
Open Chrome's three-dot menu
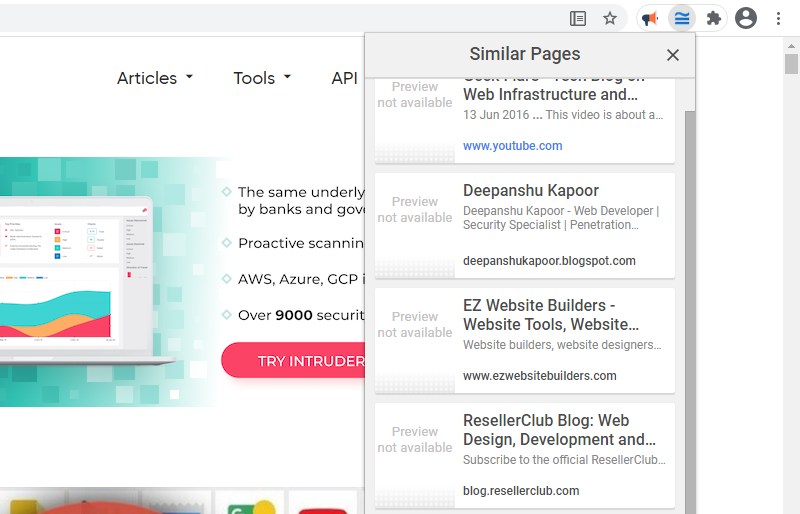[778, 19]
